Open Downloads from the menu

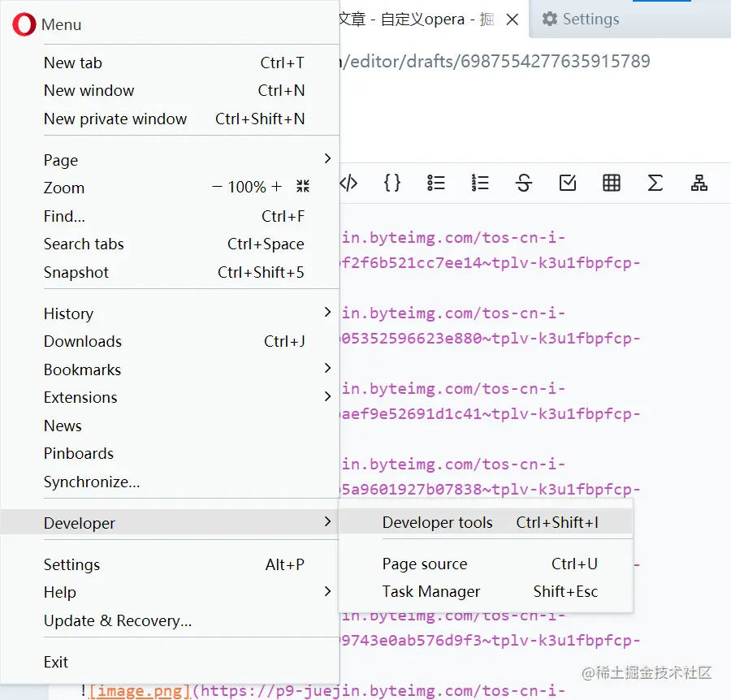pyautogui.click(x=171, y=342)
